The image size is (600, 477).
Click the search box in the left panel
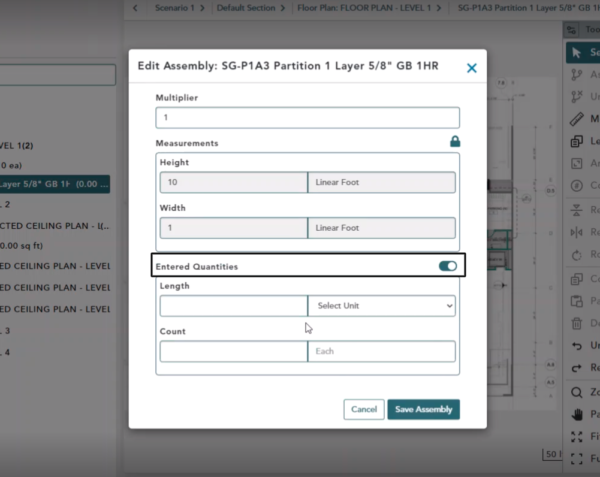[57, 75]
